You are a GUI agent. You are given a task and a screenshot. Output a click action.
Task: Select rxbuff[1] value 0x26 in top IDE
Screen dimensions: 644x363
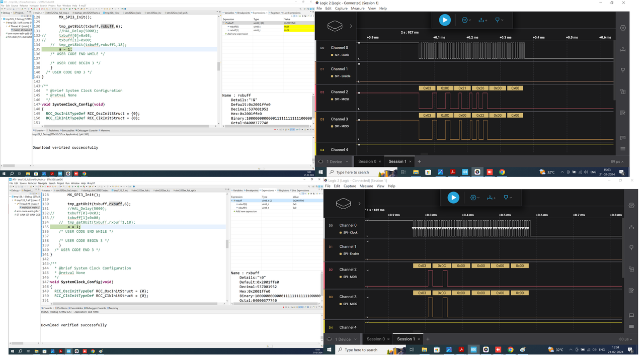(299, 30)
